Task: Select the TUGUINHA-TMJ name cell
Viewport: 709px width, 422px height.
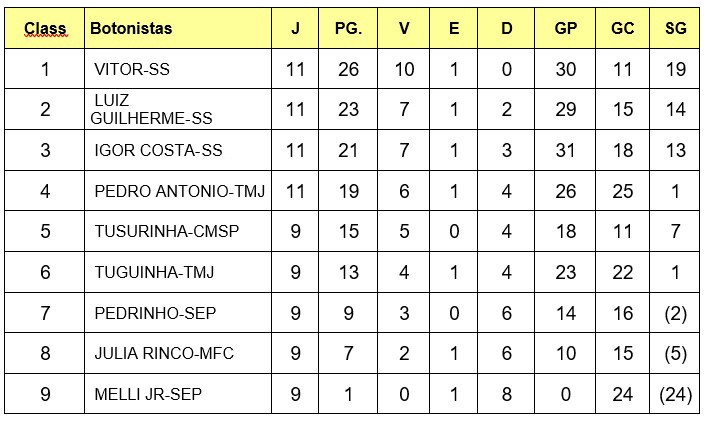Action: coord(154,273)
